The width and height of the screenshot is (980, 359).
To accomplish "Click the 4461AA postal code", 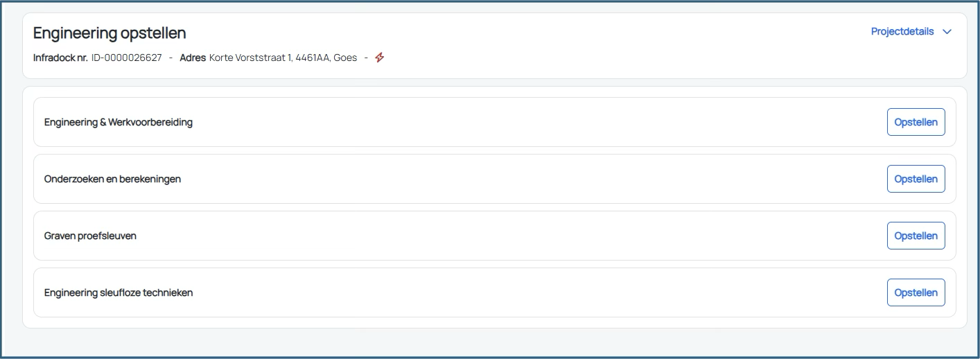I will point(313,58).
